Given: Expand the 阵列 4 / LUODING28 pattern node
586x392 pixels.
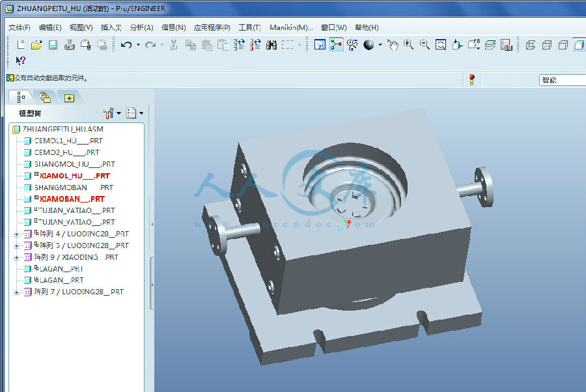Looking at the screenshot, I should coord(16,234).
